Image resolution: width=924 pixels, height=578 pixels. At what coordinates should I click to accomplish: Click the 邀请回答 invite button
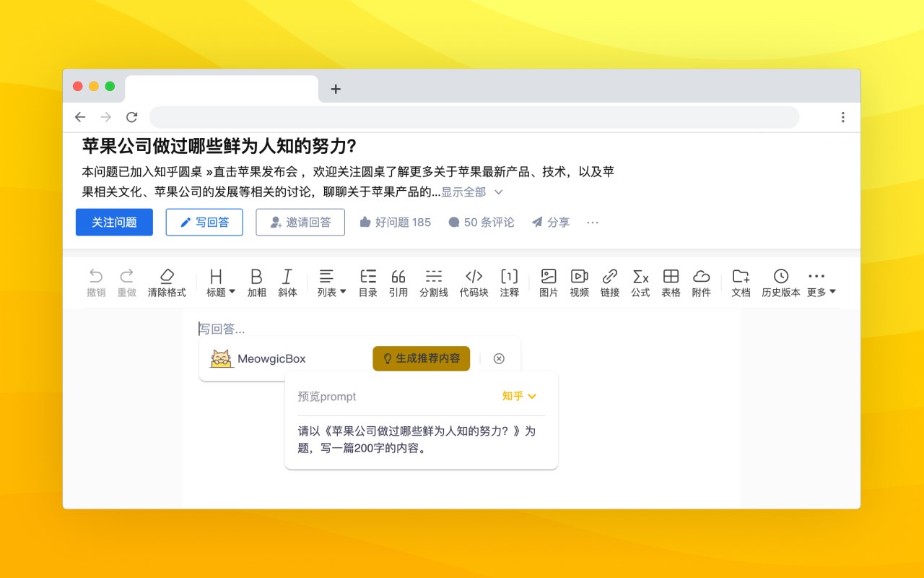(x=300, y=223)
